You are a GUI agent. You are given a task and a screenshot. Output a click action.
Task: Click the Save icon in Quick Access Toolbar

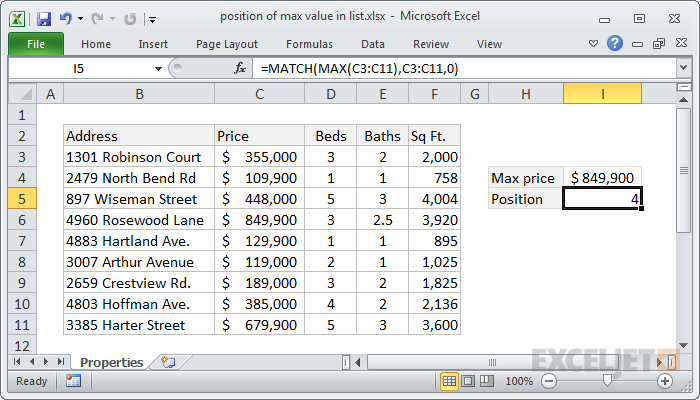pyautogui.click(x=44, y=19)
